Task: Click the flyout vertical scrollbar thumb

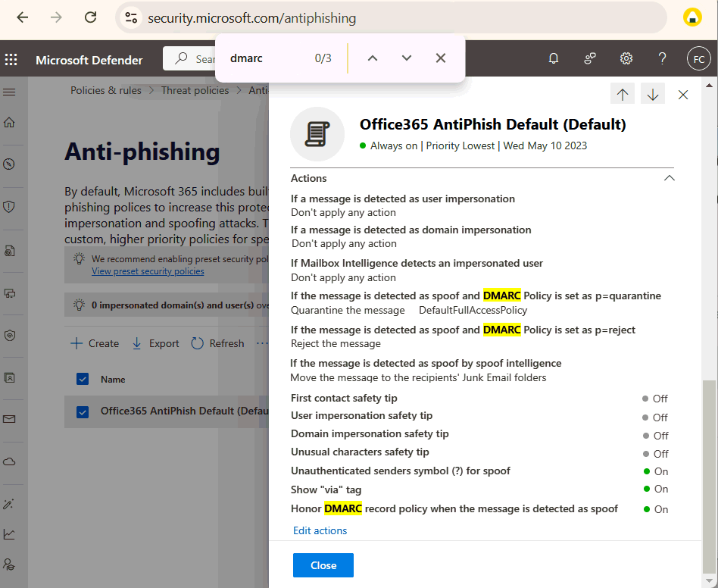Action: 709,477
